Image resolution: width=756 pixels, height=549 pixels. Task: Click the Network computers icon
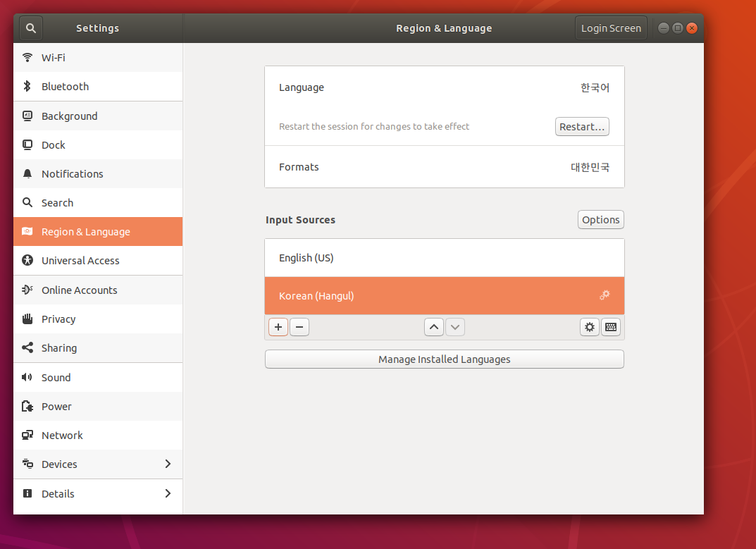pyautogui.click(x=27, y=435)
